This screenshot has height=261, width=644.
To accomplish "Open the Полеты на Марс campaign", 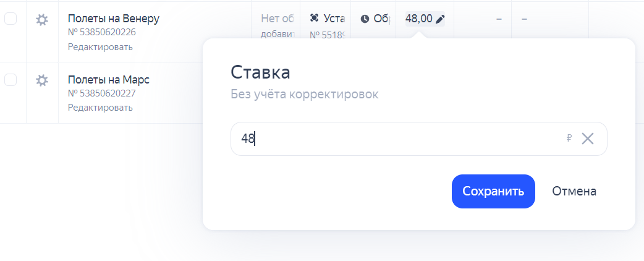I will [109, 80].
